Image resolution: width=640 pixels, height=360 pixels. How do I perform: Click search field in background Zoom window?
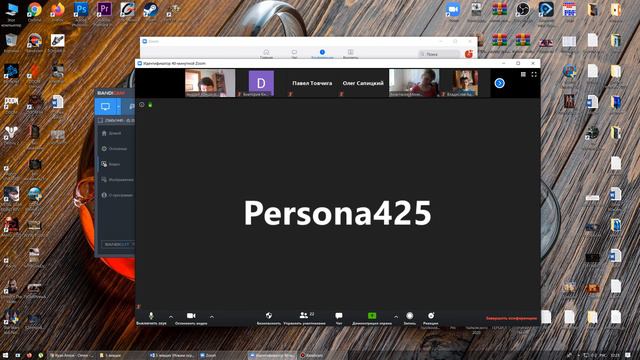click(x=439, y=54)
